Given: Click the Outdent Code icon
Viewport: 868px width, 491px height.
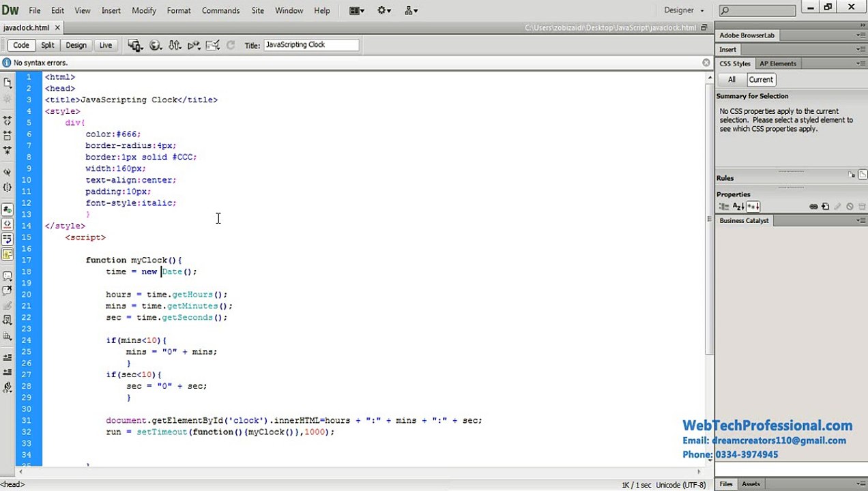Looking at the screenshot, I should tap(8, 372).
